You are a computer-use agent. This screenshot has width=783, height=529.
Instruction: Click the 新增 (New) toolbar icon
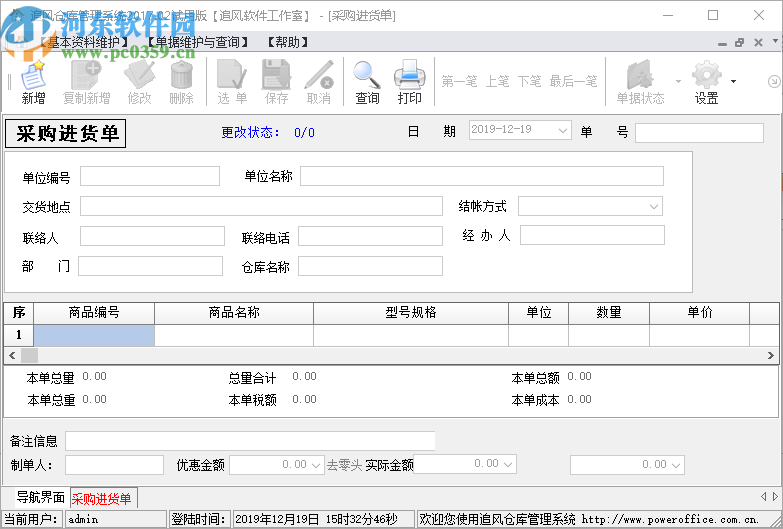[33, 82]
